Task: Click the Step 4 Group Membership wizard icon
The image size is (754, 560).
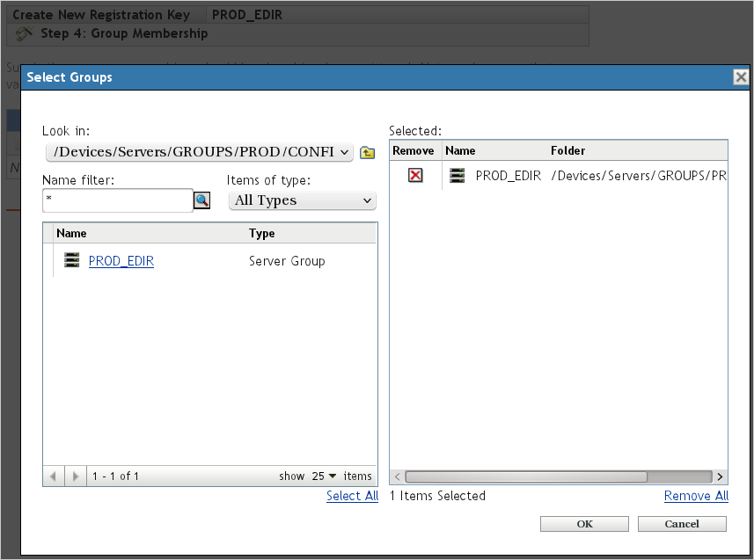Action: coord(26,33)
